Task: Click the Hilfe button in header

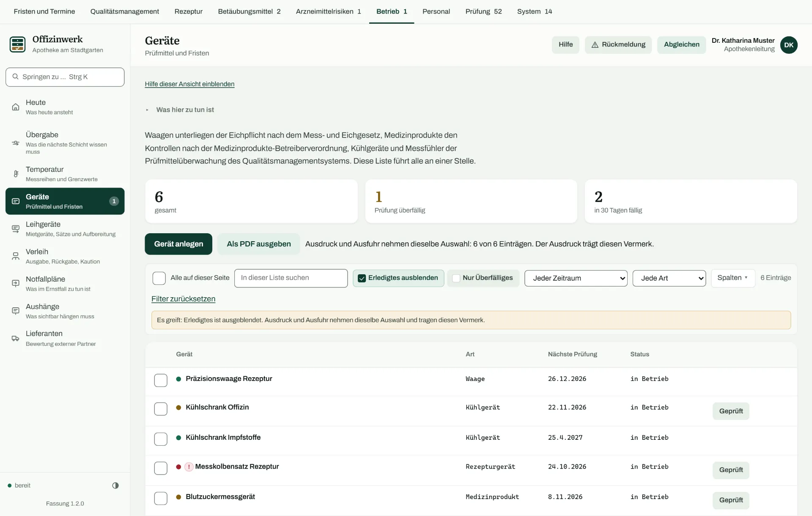Action: coord(565,45)
